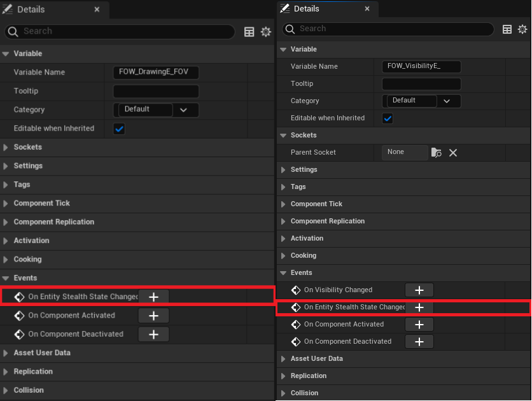532x401 pixels.
Task: Add On Component Activated event in left panel
Action: click(x=154, y=316)
